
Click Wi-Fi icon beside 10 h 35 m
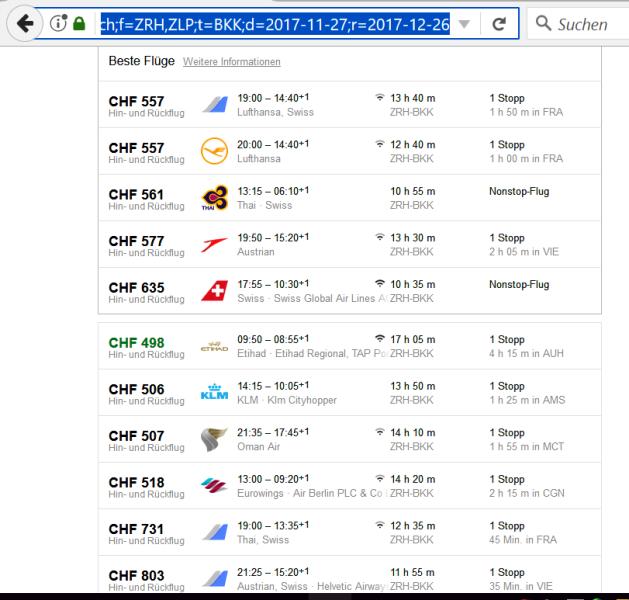coord(379,283)
